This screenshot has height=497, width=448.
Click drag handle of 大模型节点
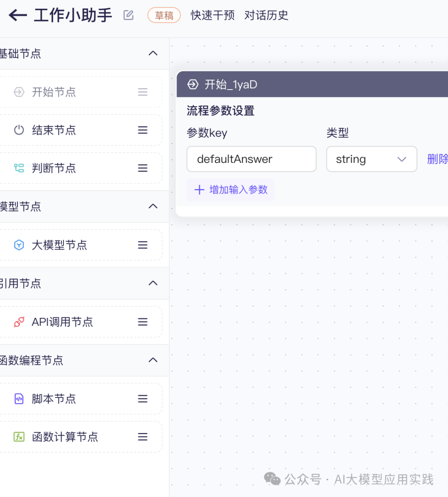click(143, 245)
